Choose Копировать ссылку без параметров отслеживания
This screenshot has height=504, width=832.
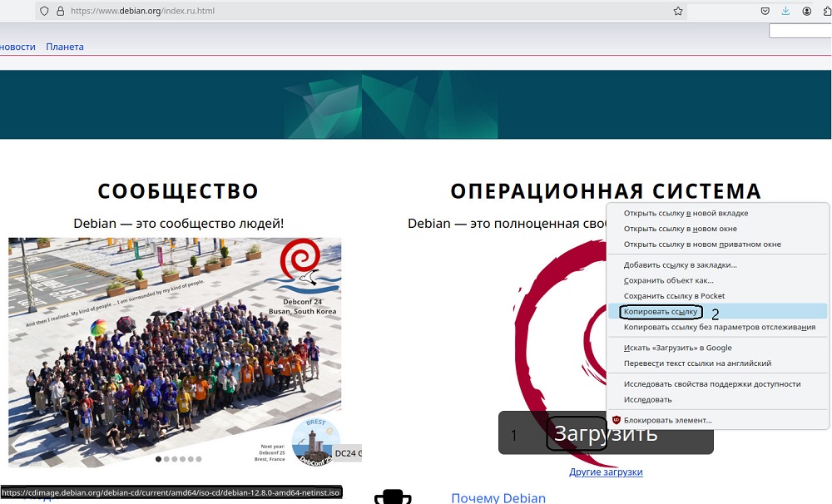717,327
